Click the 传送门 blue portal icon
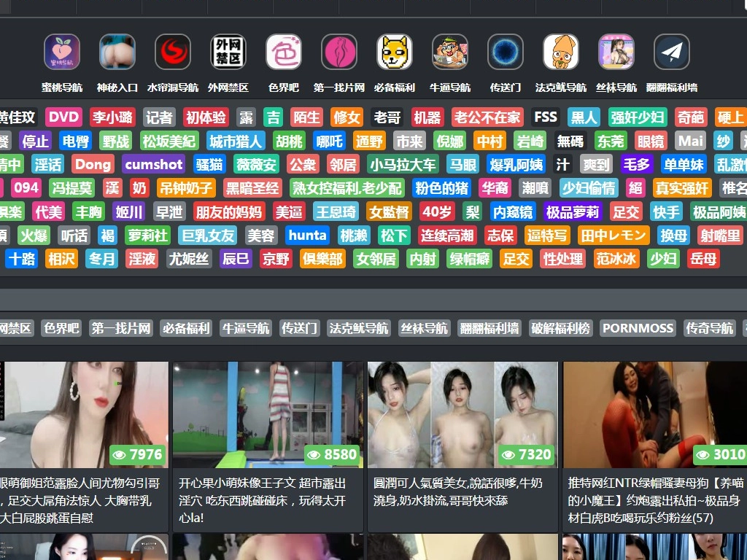This screenshot has width=747, height=560. [x=506, y=52]
